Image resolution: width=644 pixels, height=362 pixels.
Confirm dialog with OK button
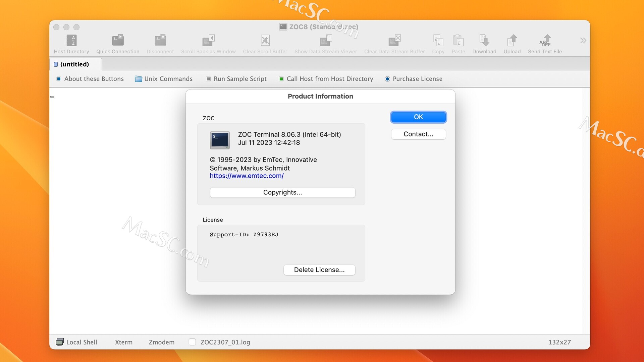click(418, 117)
